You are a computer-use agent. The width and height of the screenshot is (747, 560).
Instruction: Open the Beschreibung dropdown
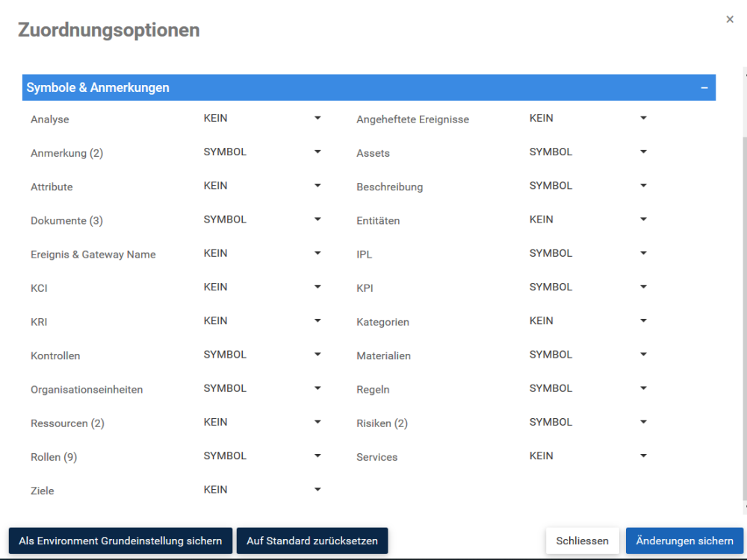coord(588,186)
